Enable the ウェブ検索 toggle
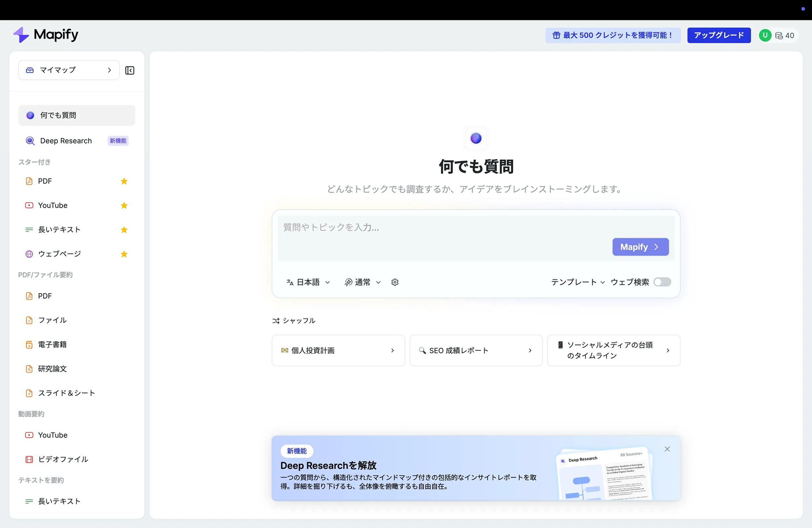Viewport: 812px width, 528px height. click(662, 282)
